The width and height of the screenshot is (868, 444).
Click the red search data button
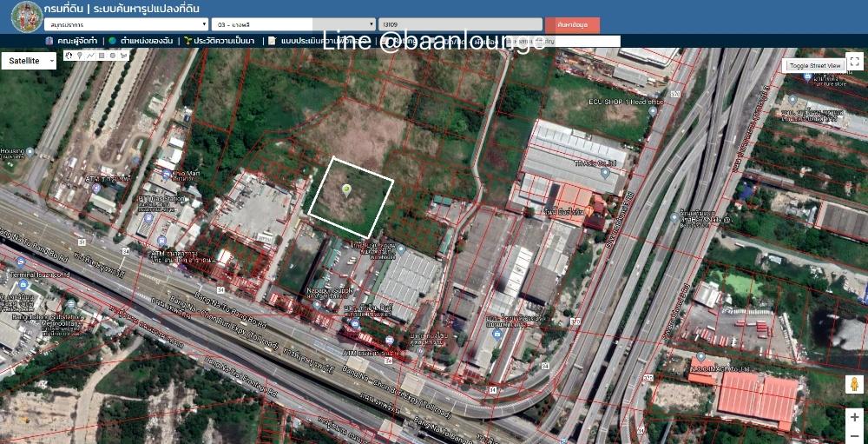pos(572,24)
